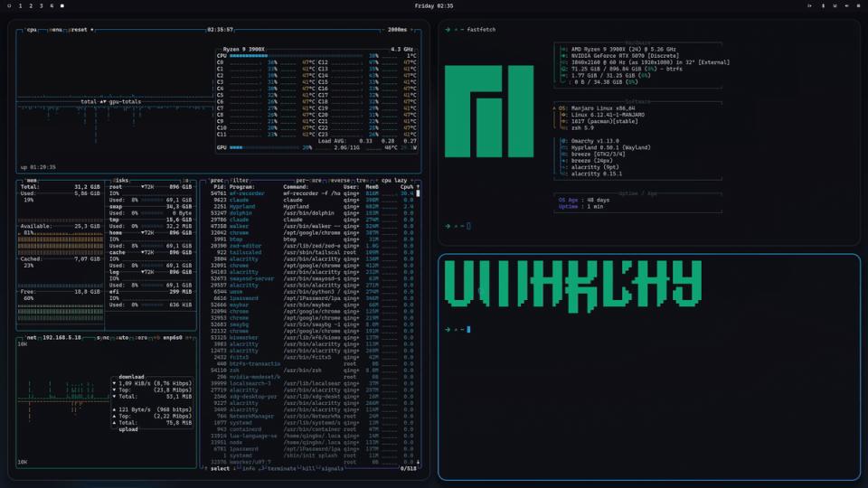Viewport: 868px width, 488px height.
Task: Open the Omarchy menu icon in the top bar
Action: point(9,5)
